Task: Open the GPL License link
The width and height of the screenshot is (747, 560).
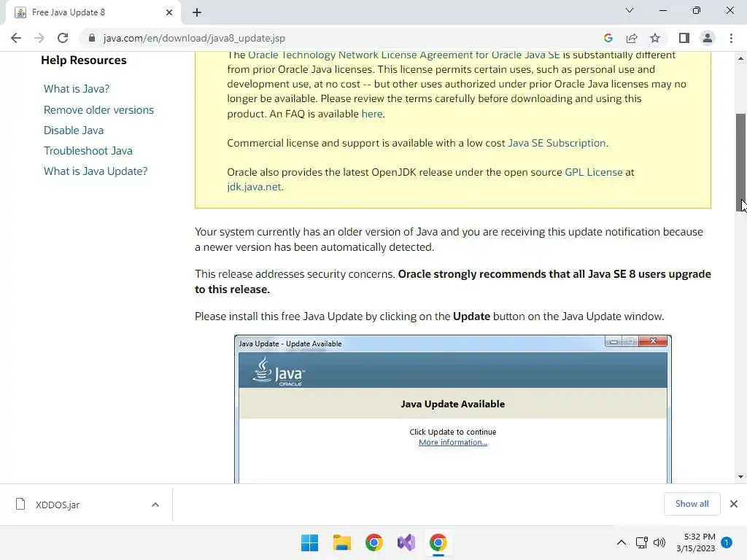Action: click(594, 172)
